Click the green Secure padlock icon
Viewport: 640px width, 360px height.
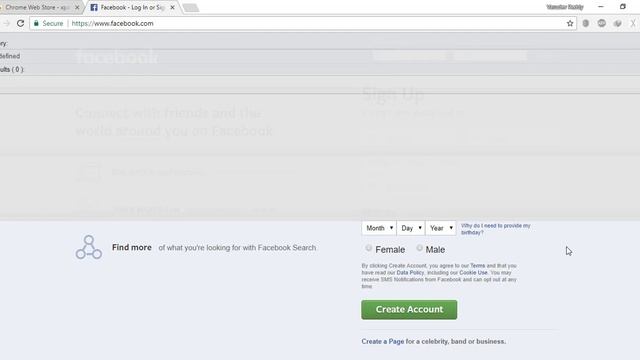pyautogui.click(x=36, y=23)
